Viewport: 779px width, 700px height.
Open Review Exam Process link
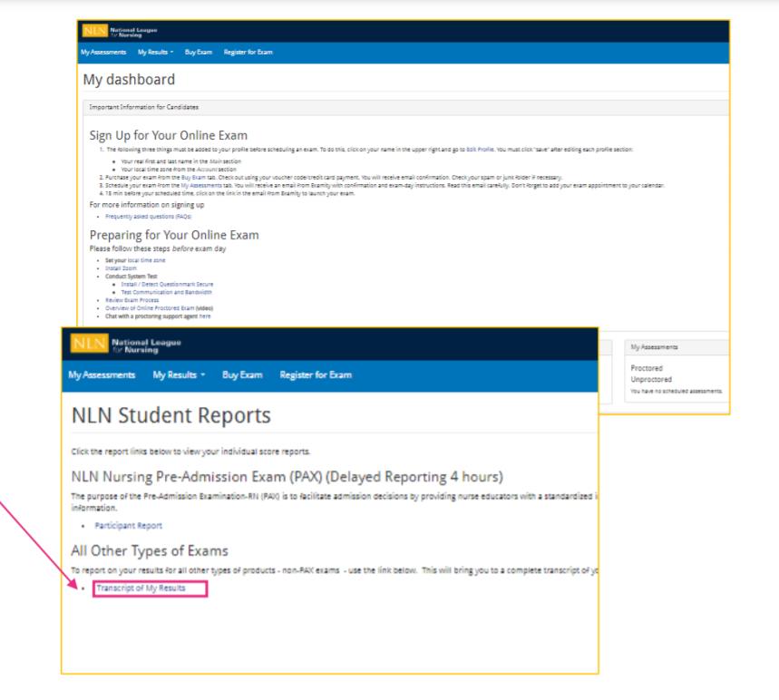[x=132, y=300]
